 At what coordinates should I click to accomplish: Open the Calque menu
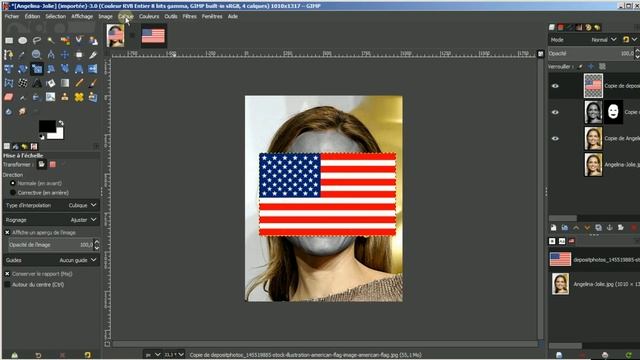tap(126, 16)
